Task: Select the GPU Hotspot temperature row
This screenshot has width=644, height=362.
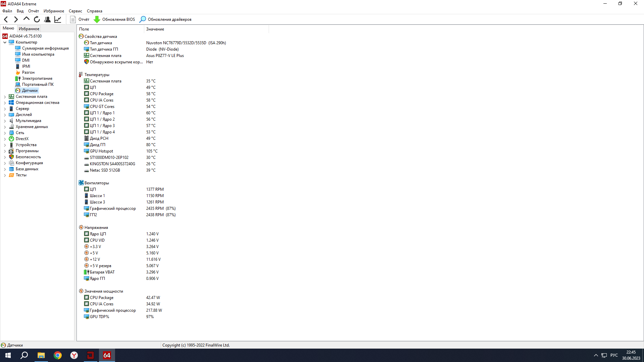Action: pos(101,151)
